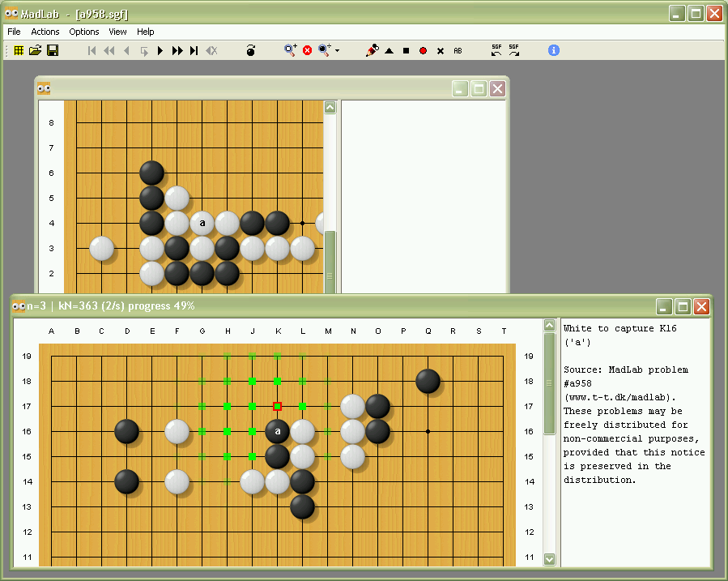Click the blue info icon
The image size is (728, 581).
pyautogui.click(x=554, y=50)
